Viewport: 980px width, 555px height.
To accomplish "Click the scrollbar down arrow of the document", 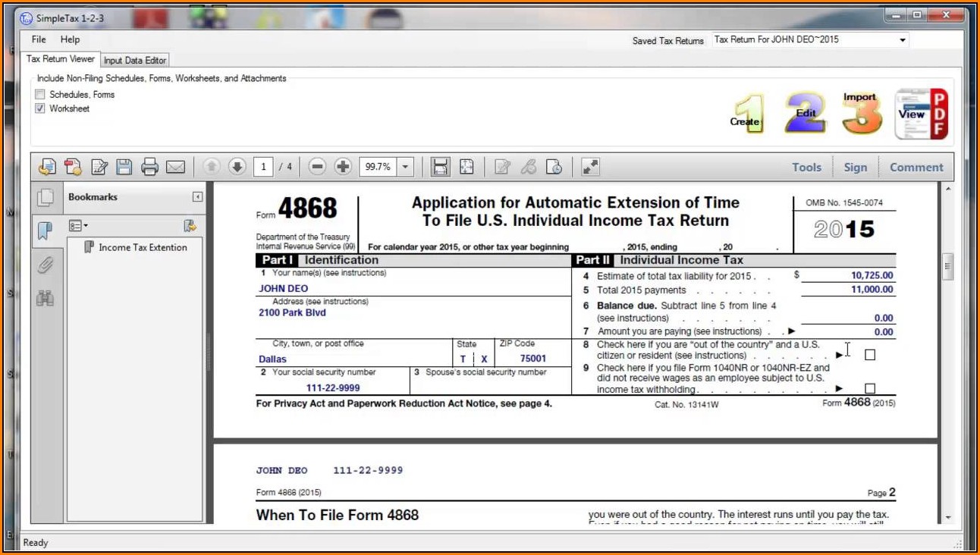I will click(x=947, y=518).
